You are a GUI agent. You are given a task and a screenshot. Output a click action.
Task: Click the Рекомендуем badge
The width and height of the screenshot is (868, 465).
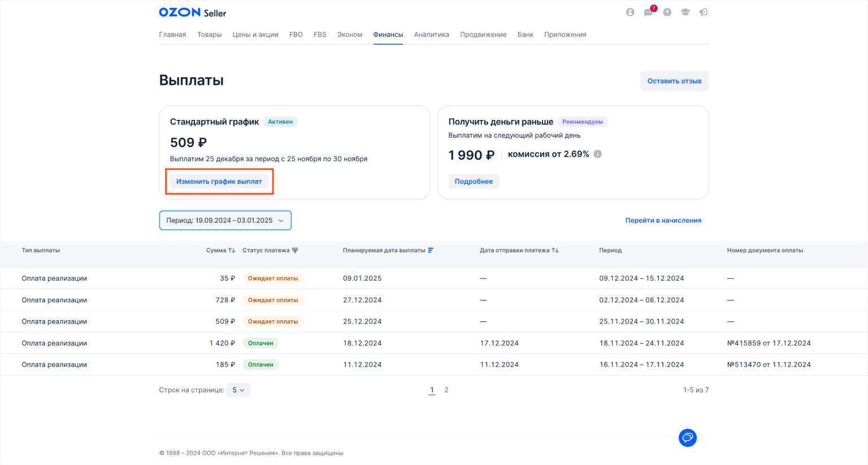click(583, 122)
